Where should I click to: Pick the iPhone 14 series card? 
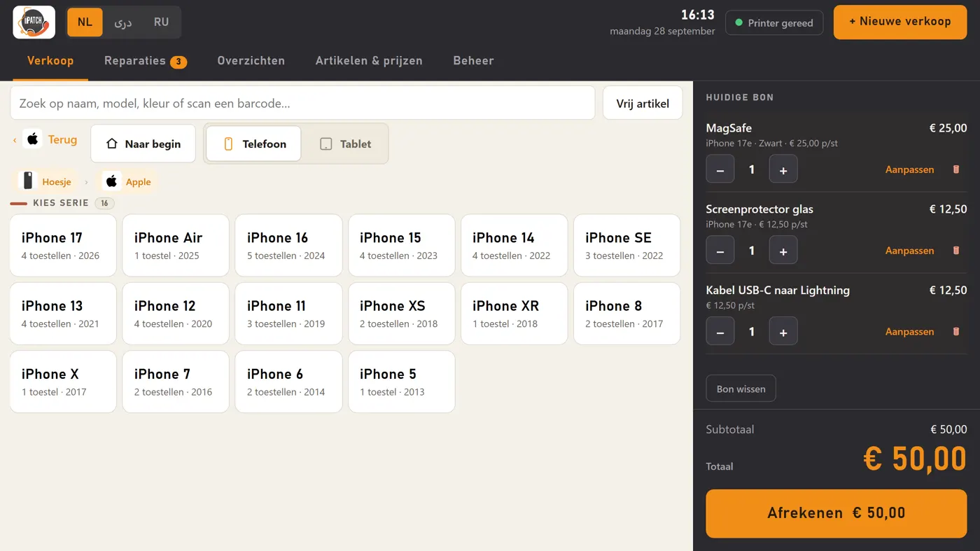[x=514, y=245]
